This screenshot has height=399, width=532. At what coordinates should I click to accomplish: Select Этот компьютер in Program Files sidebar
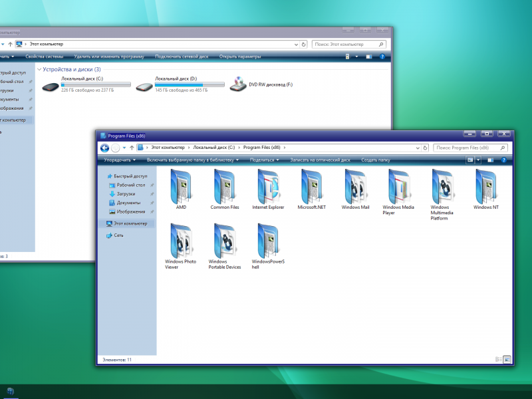tap(127, 223)
